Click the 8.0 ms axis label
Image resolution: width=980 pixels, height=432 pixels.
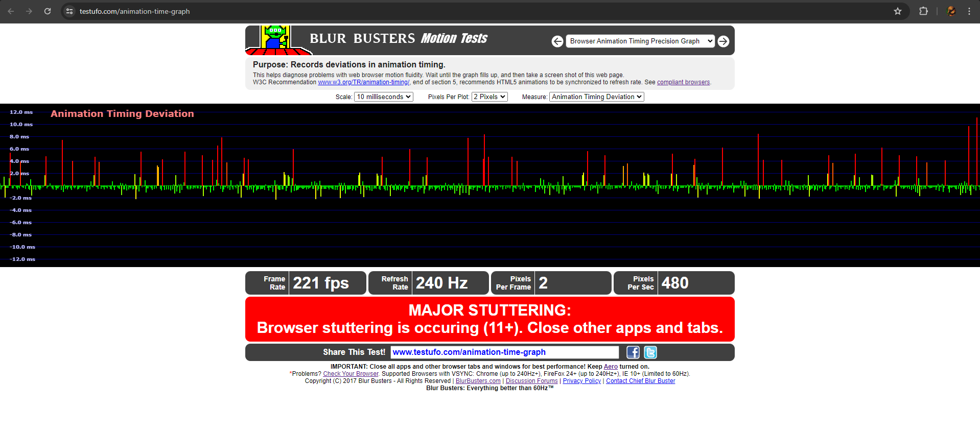19,137
